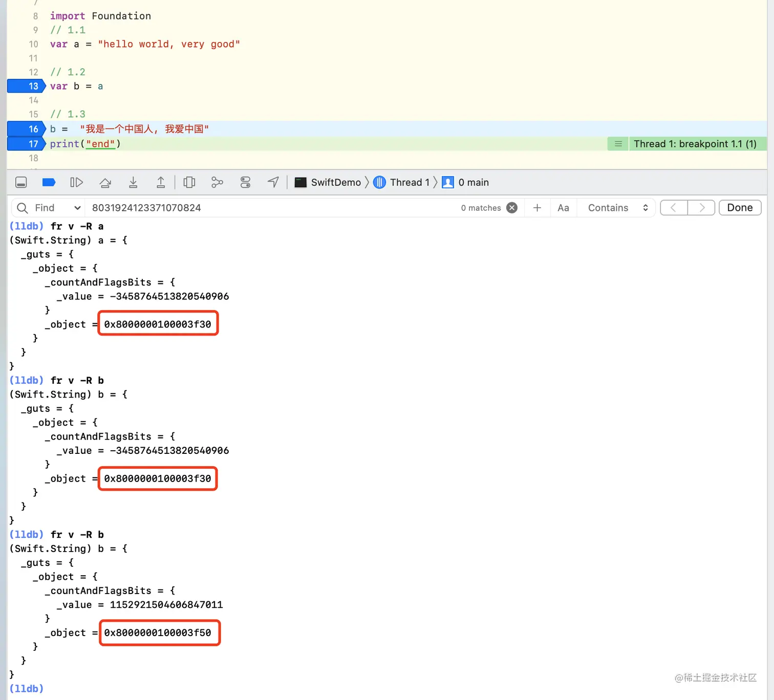Click the last (lldb) prompt
Image resolution: width=774 pixels, height=700 pixels.
[27, 689]
